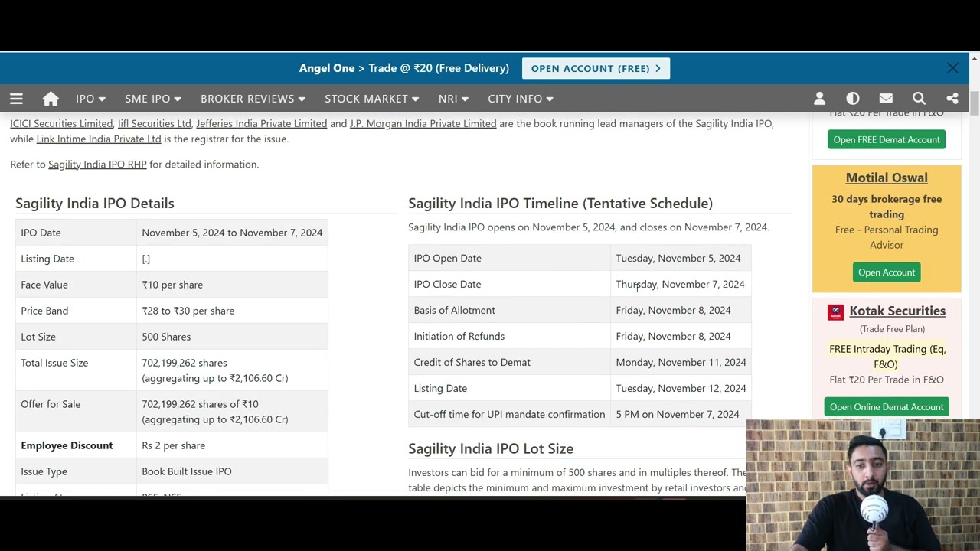Select the IPO Timeline (Tentative Schedule) heading
Image resolution: width=980 pixels, height=551 pixels.
pos(560,203)
